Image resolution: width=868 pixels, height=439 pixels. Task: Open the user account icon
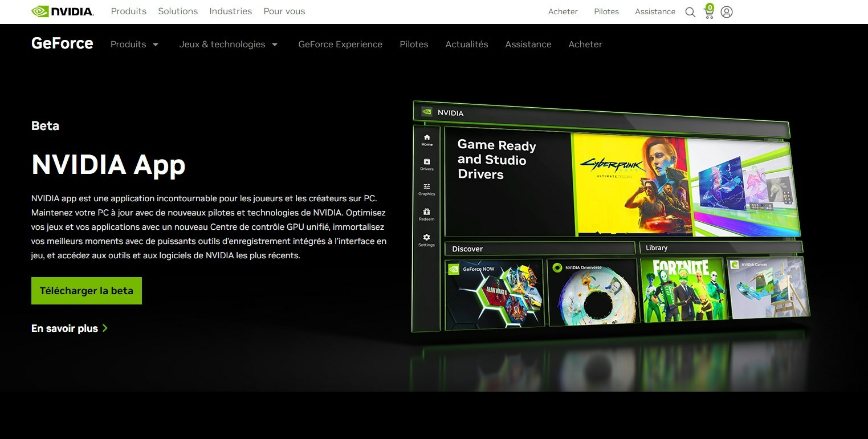(x=726, y=12)
